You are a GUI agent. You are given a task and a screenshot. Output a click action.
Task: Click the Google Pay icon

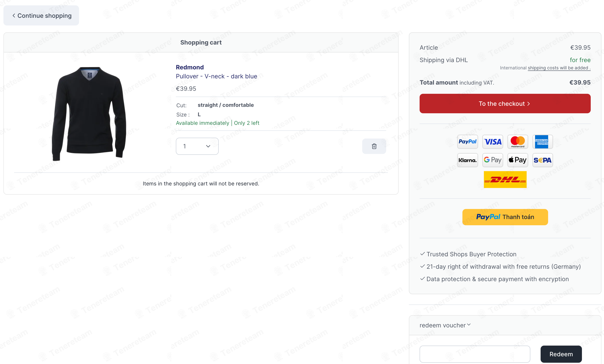[492, 160]
